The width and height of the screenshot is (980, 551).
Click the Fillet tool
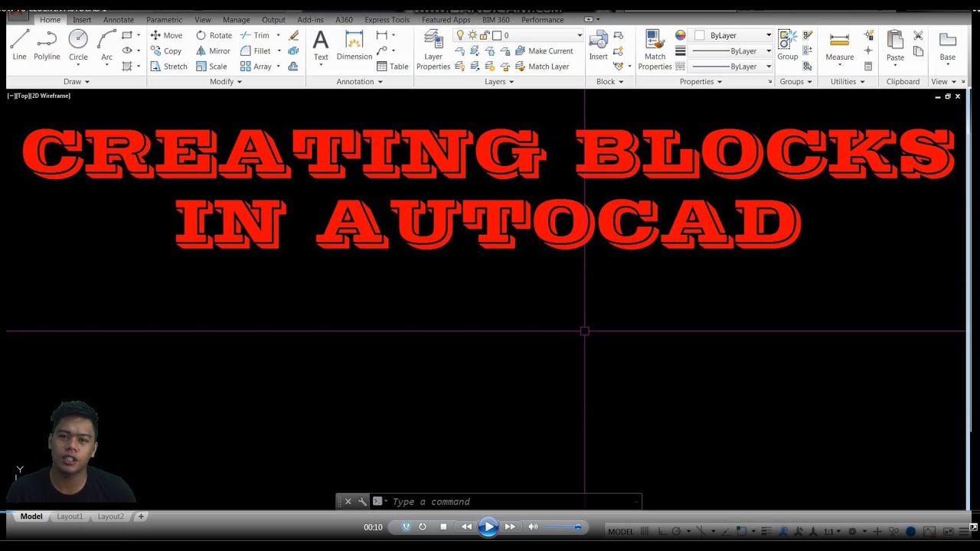point(255,51)
